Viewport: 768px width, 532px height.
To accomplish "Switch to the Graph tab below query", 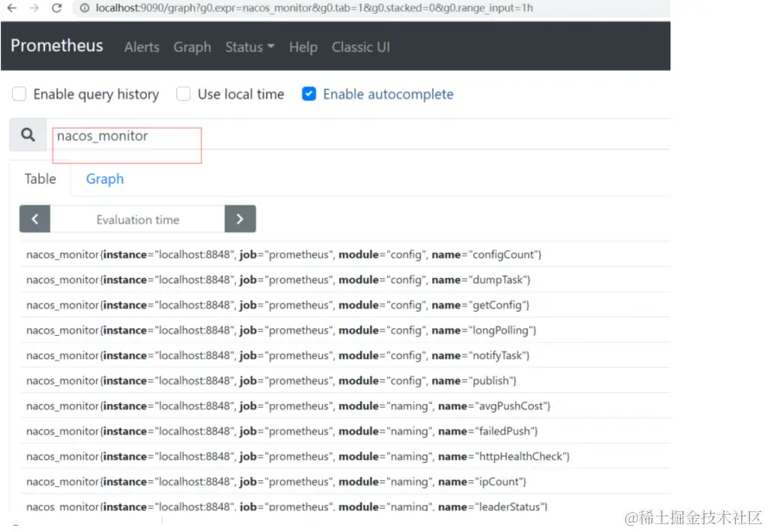I will click(105, 179).
